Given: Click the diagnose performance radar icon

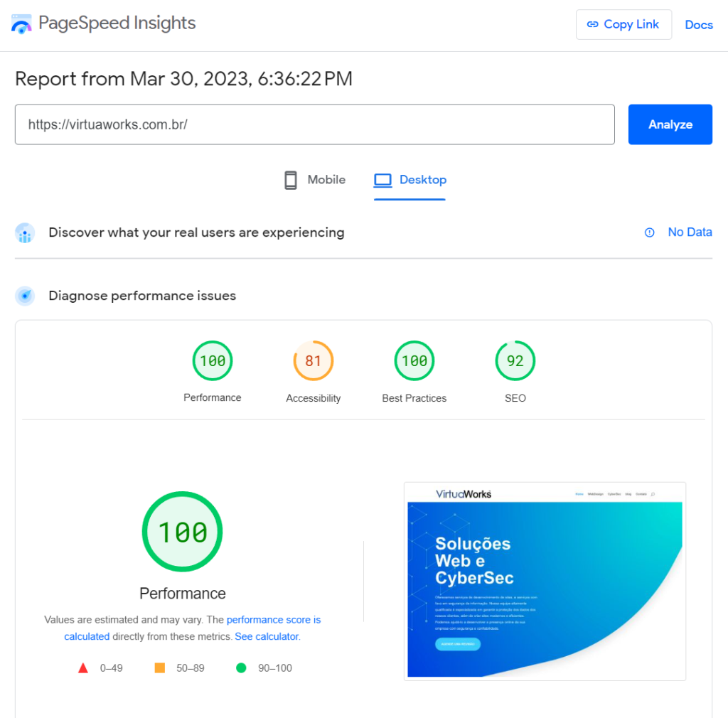Looking at the screenshot, I should tap(25, 296).
